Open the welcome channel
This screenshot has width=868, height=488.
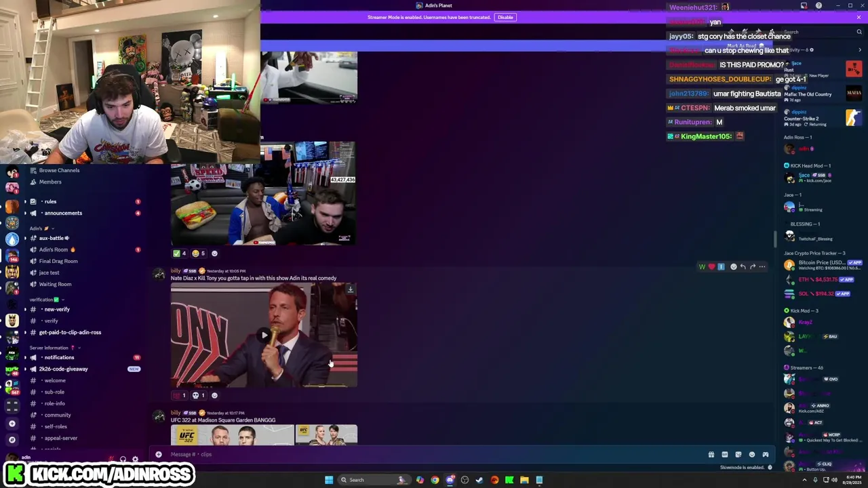(54, 381)
